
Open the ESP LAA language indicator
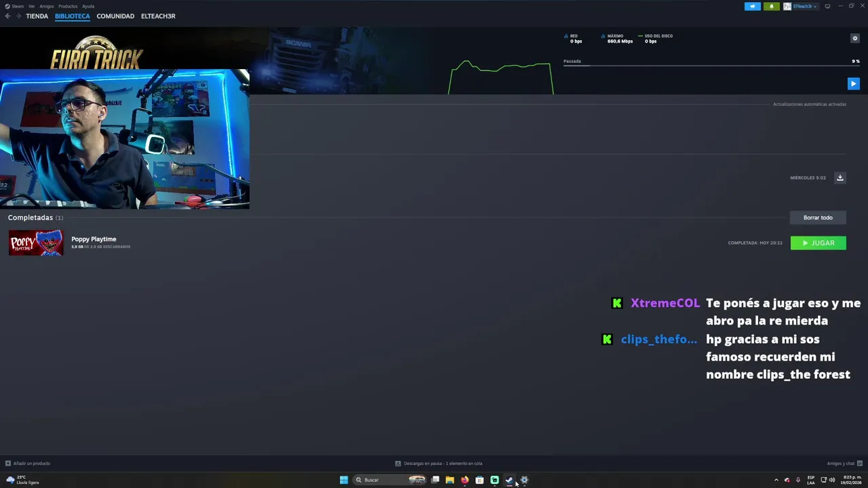pyautogui.click(x=811, y=480)
